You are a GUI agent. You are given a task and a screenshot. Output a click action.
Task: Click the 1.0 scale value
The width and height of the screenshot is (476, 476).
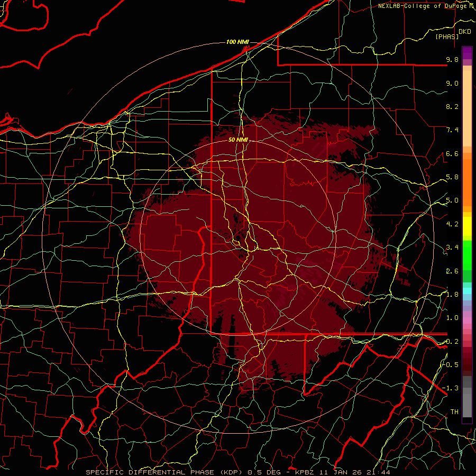point(452,318)
